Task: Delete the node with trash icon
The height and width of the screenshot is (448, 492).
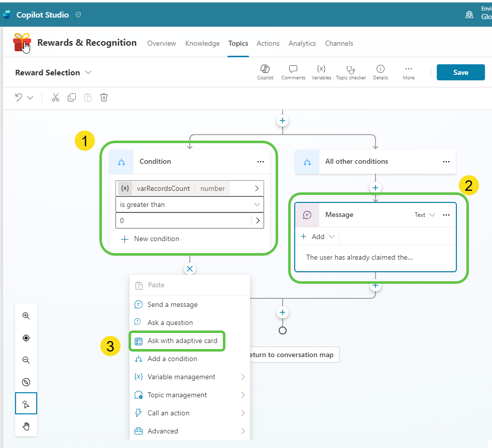Action: coord(104,97)
